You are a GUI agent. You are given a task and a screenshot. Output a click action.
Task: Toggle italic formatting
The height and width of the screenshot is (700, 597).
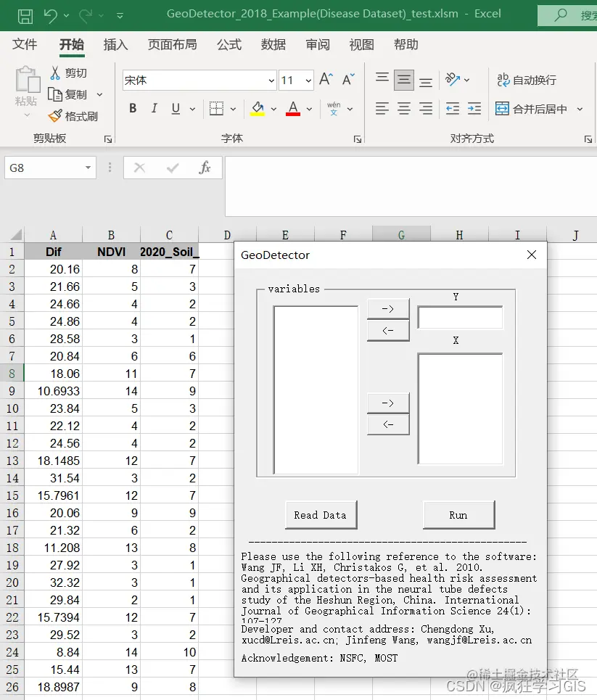coord(155,107)
